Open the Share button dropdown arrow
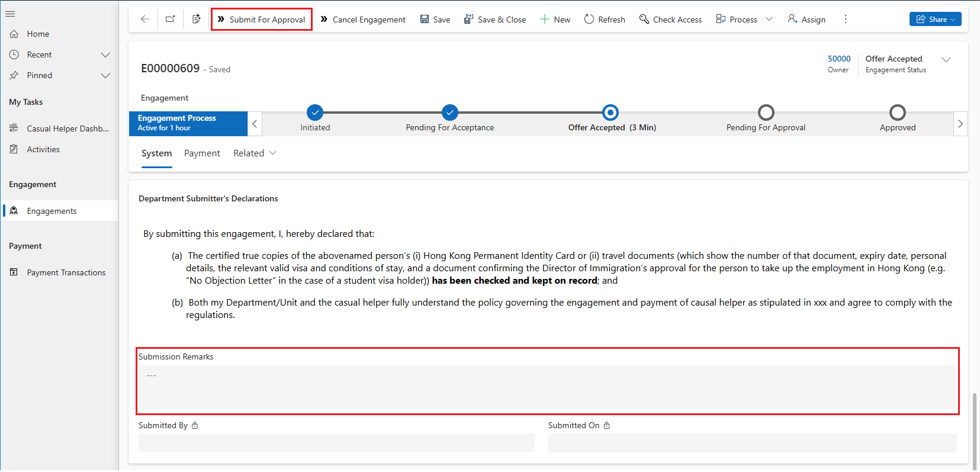This screenshot has height=472, width=980. (x=953, y=20)
